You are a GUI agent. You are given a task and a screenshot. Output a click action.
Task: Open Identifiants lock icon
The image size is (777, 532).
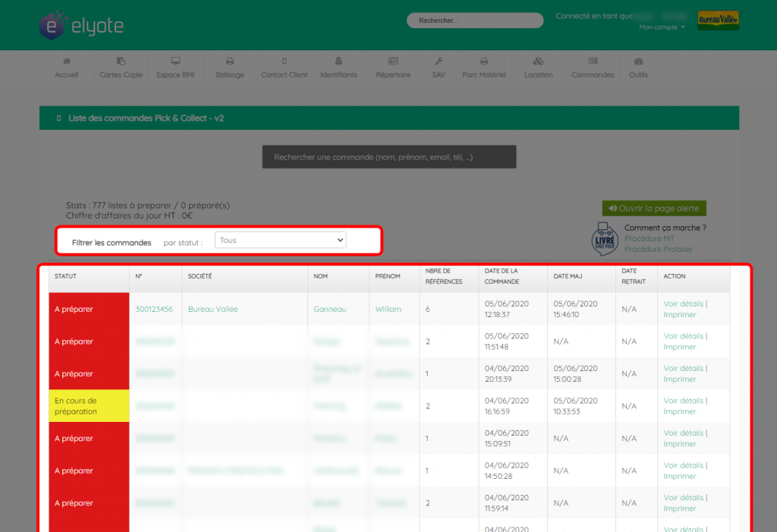[338, 61]
